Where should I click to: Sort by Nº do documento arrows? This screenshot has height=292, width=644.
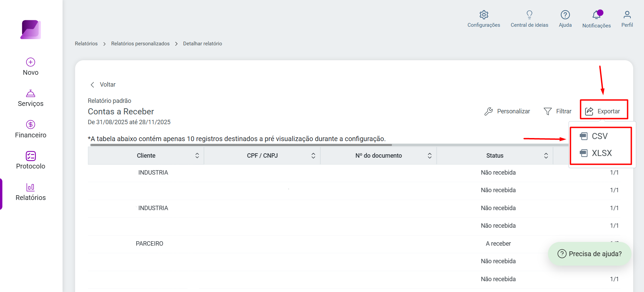coord(430,156)
